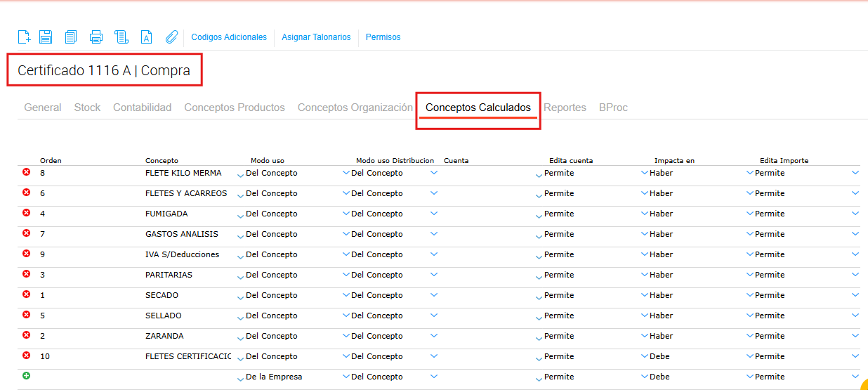
Task: Click the paperclip attachment icon
Action: [172, 37]
